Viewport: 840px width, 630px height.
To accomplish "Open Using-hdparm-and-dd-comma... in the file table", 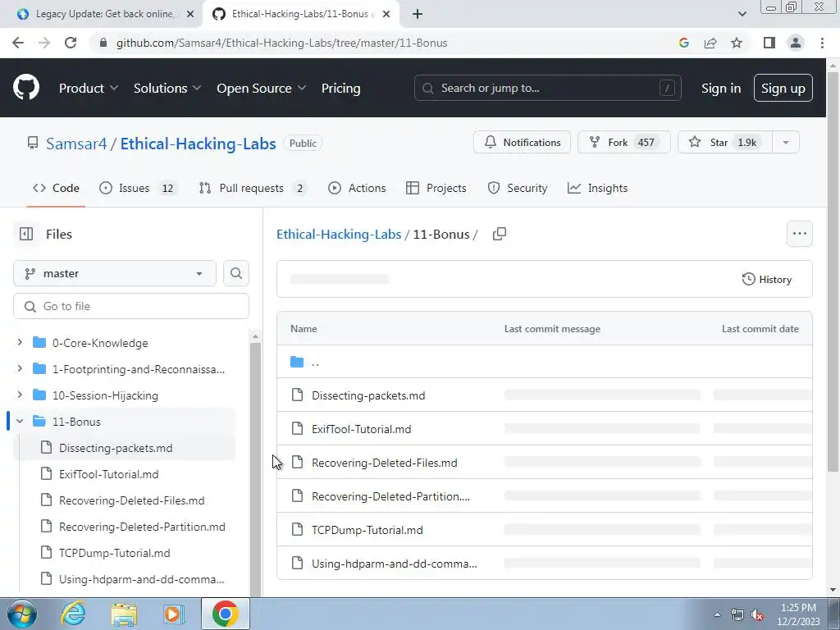I will (x=395, y=564).
